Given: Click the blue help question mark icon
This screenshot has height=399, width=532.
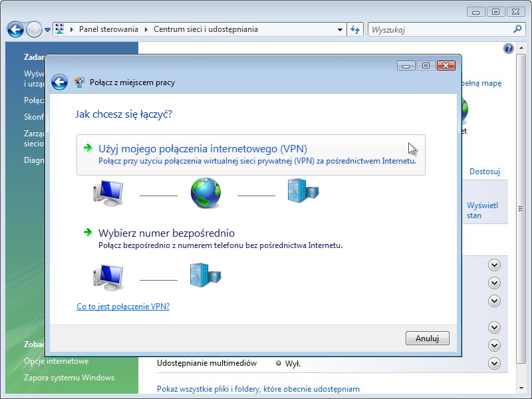Looking at the screenshot, I should pyautogui.click(x=509, y=49).
